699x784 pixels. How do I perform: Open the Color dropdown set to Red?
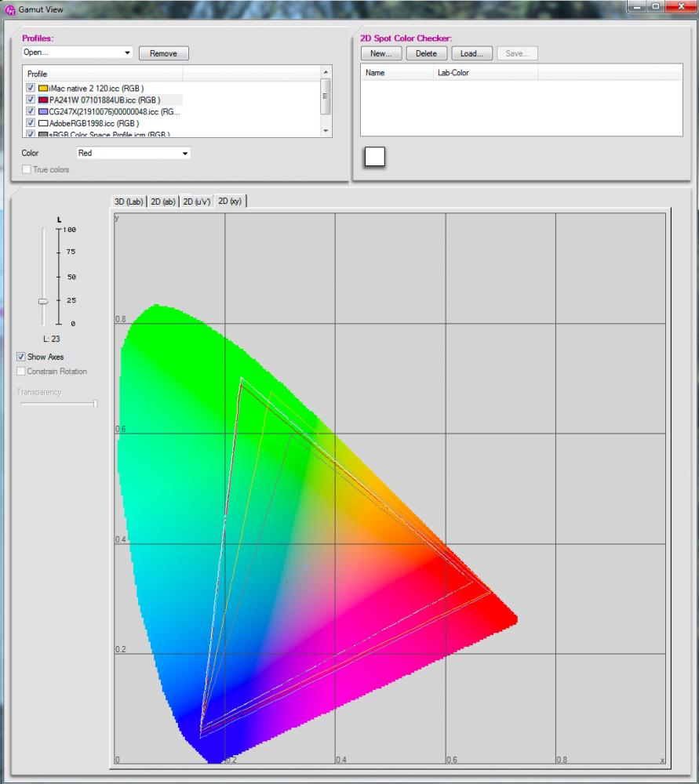tap(133, 153)
